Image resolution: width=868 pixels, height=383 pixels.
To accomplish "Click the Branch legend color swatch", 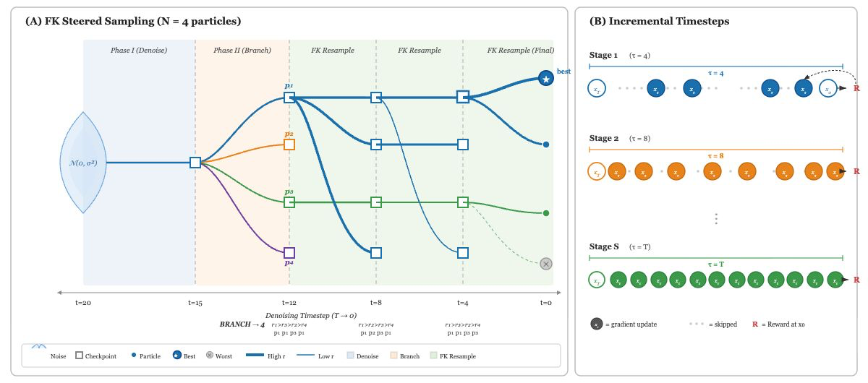I will coord(394,356).
